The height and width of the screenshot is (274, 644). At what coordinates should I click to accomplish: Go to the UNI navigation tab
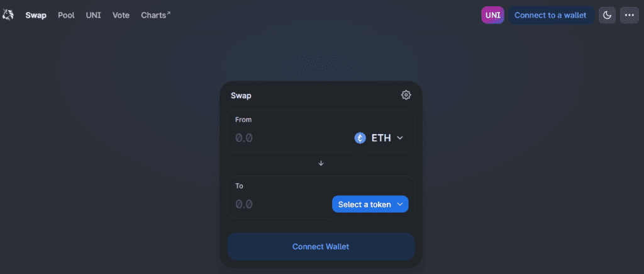tap(93, 15)
